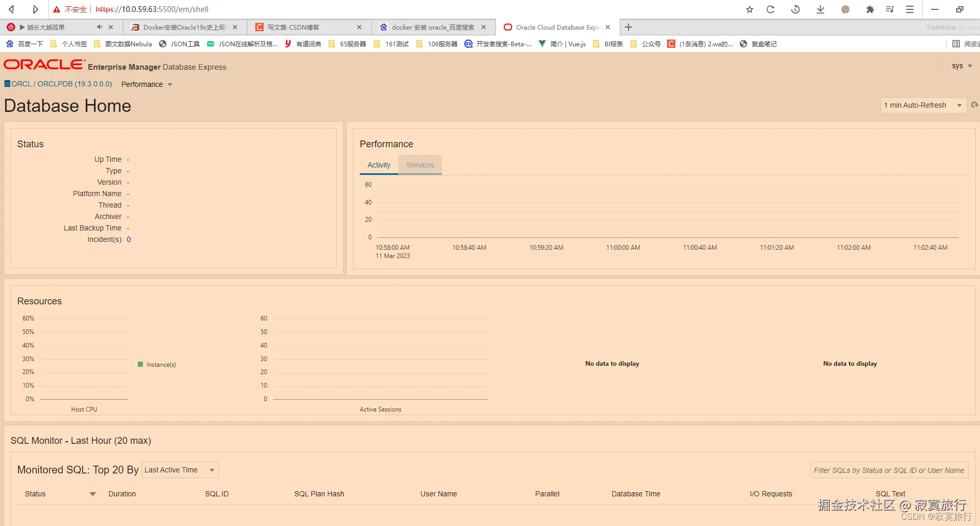Open the JSON工具 bookmark
This screenshot has height=526, width=980.
point(179,44)
